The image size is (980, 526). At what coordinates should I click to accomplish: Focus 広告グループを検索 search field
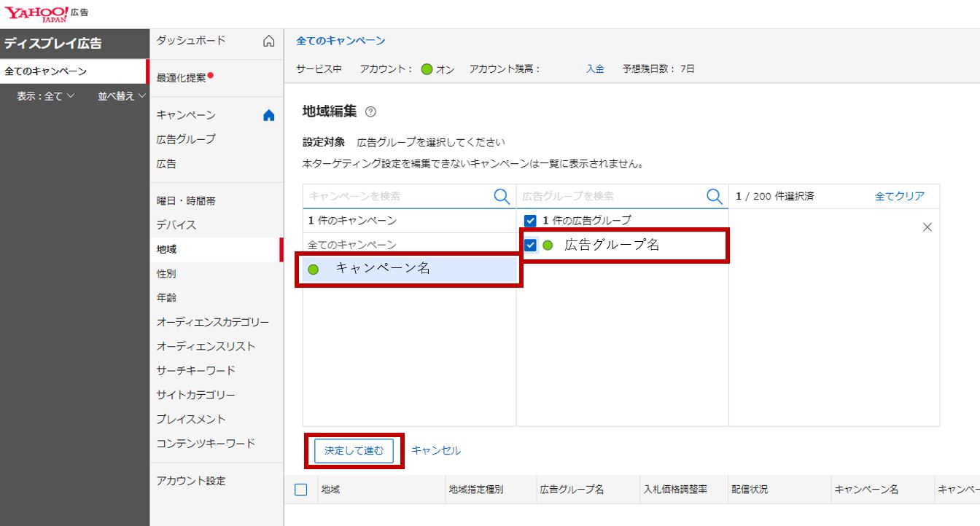[x=611, y=196]
